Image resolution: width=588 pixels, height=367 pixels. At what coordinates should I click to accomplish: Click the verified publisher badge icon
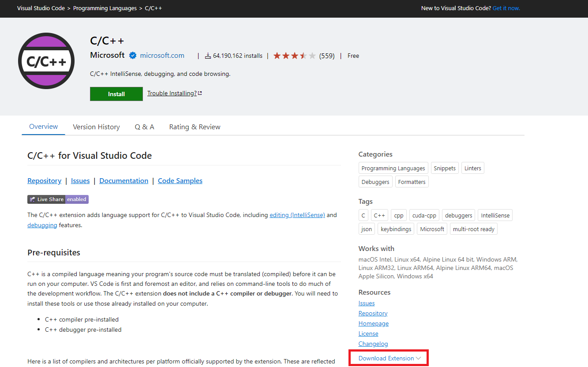click(133, 56)
